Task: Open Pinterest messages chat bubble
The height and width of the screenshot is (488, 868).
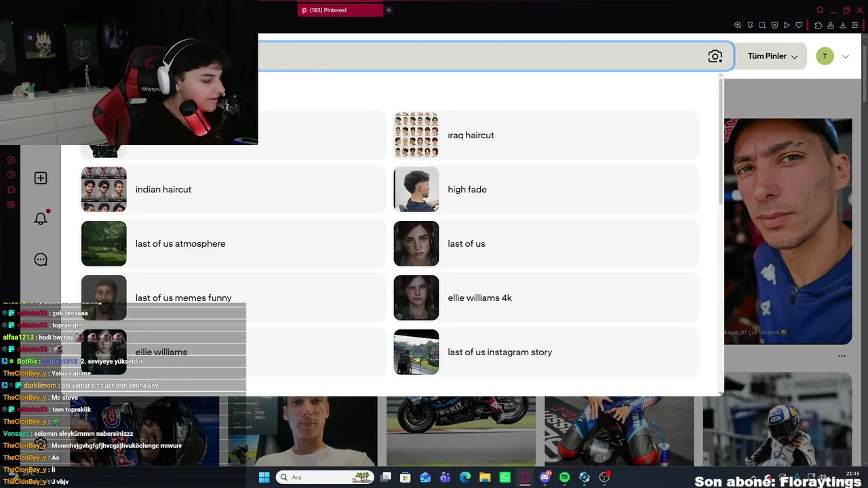Action: (41, 260)
